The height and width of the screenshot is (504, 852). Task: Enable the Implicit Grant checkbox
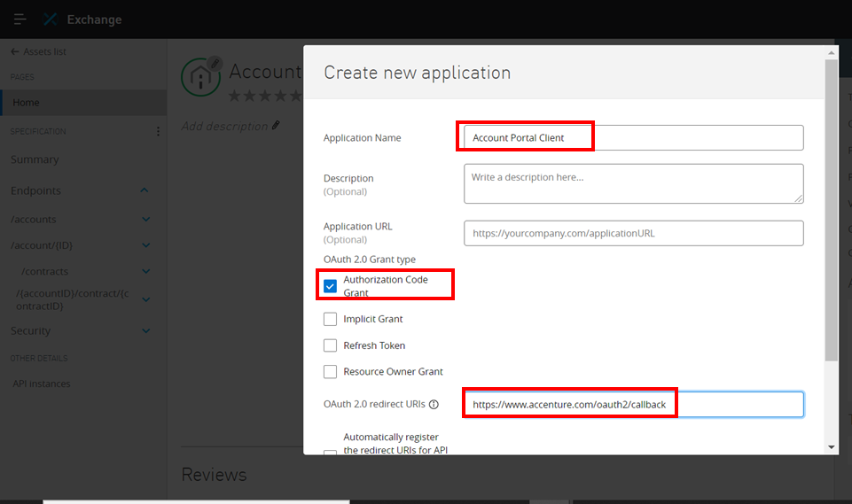pos(330,319)
